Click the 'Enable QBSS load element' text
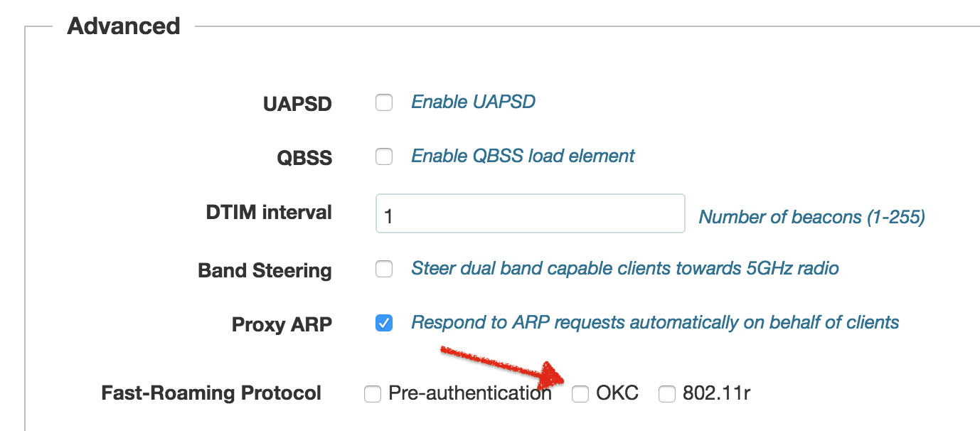Screen dimensions: 980x431 point(523,156)
